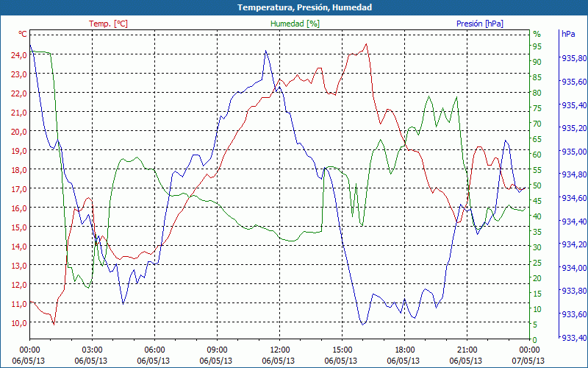Click the '30' humidity axis value

click(x=537, y=247)
